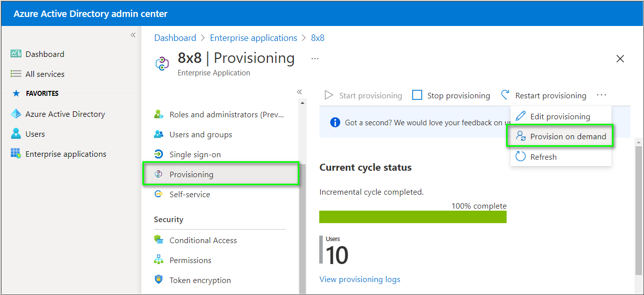
Task: Click the Single sign-on menu icon
Action: click(159, 154)
